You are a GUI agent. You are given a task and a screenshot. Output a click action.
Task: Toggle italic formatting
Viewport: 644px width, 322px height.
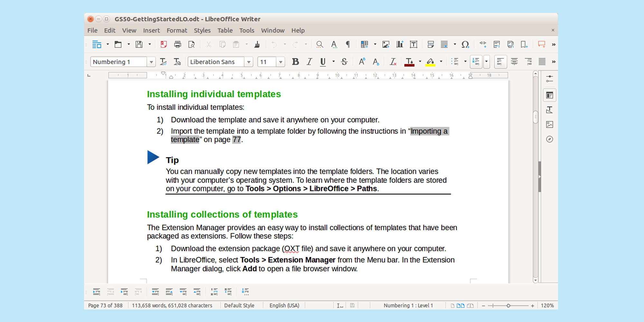point(309,62)
